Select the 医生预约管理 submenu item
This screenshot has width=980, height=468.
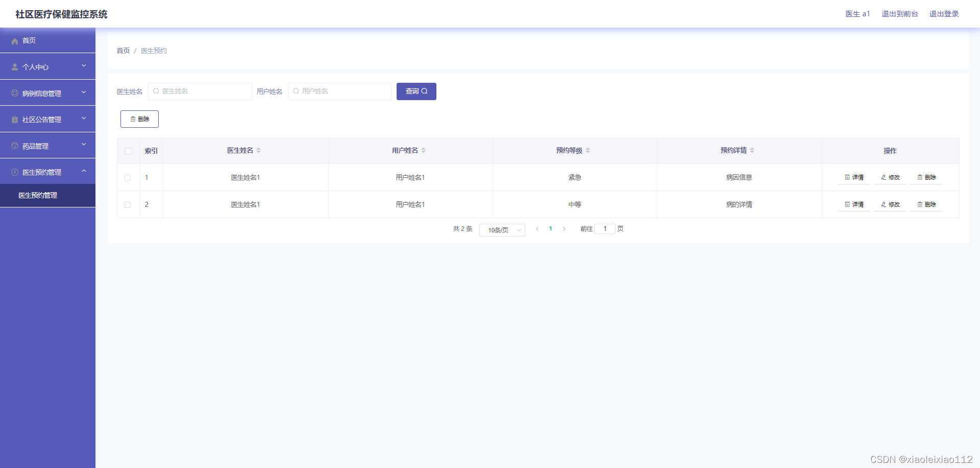[47, 195]
